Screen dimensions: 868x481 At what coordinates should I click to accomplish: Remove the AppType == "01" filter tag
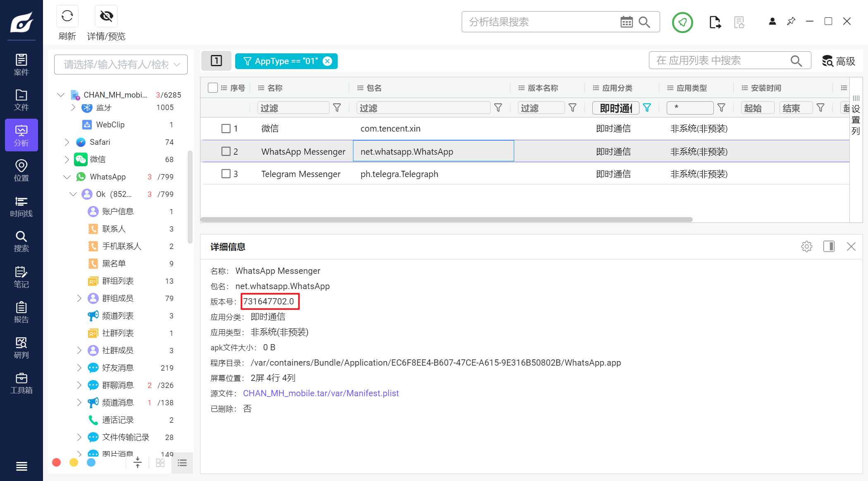tap(327, 61)
